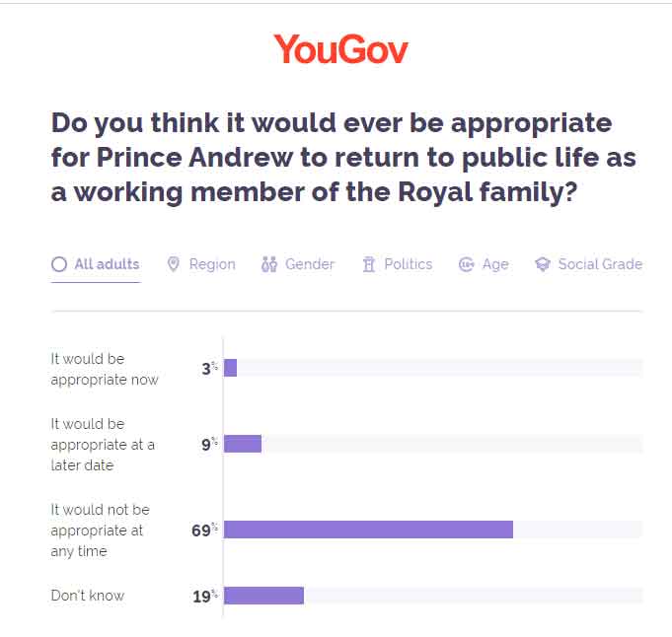This screenshot has width=672, height=637.
Task: View the Age breakdown tab
Action: pos(495,264)
